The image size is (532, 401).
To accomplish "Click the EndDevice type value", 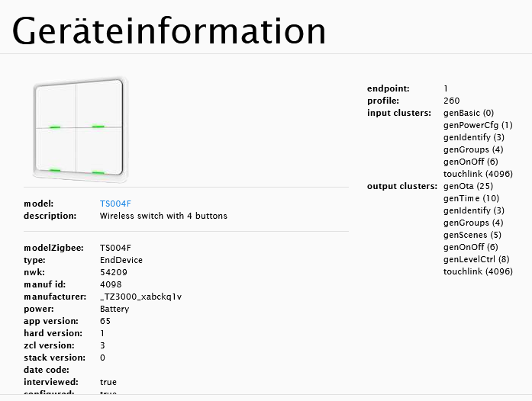I will (x=121, y=260).
